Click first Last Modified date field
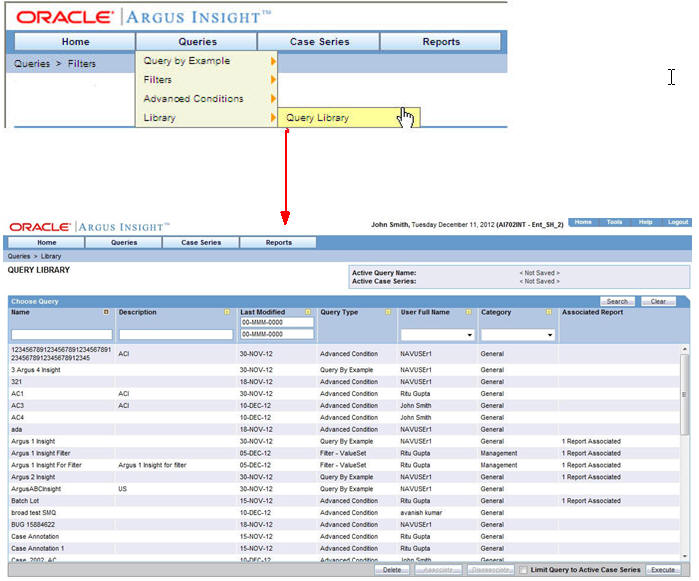The width and height of the screenshot is (699, 581). (277, 322)
